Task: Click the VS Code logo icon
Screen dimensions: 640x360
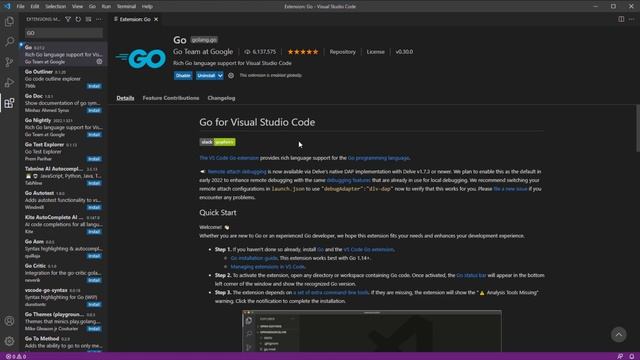Action: 7,7
